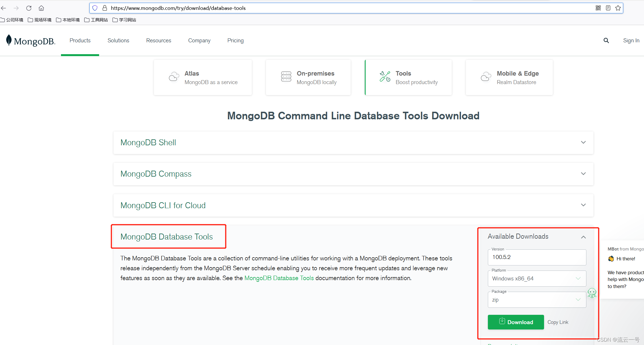The height and width of the screenshot is (345, 644).
Task: Select the Atlas MongoDB as a service card
Action: pos(203,77)
